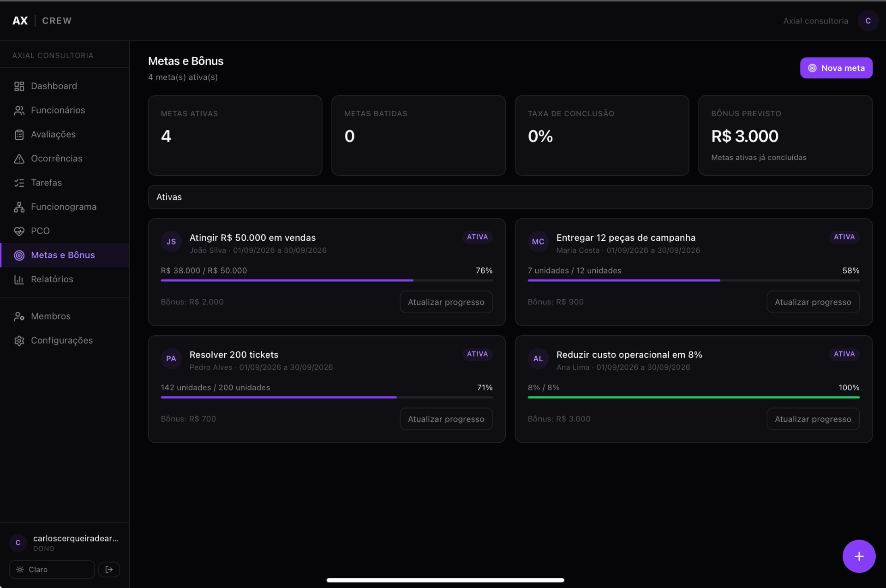The width and height of the screenshot is (886, 588).
Task: Click the Bônus Previsto R$ 3.000 card
Action: click(785, 136)
